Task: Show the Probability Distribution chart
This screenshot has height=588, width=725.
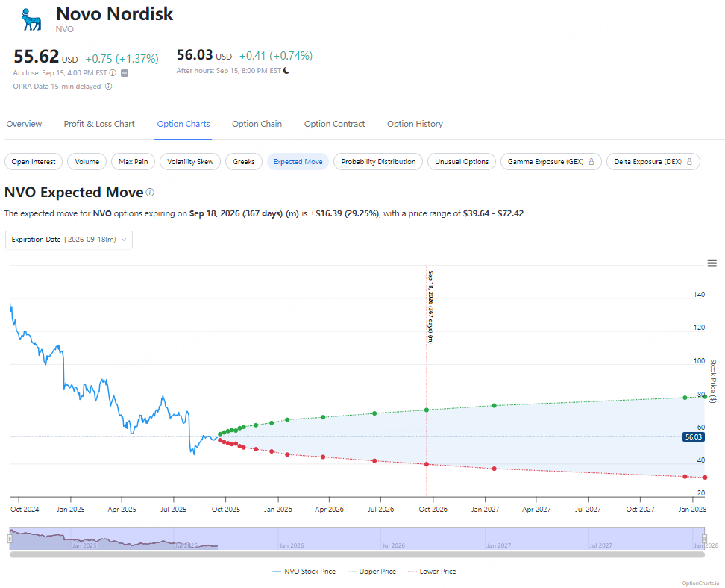Action: [x=378, y=161]
